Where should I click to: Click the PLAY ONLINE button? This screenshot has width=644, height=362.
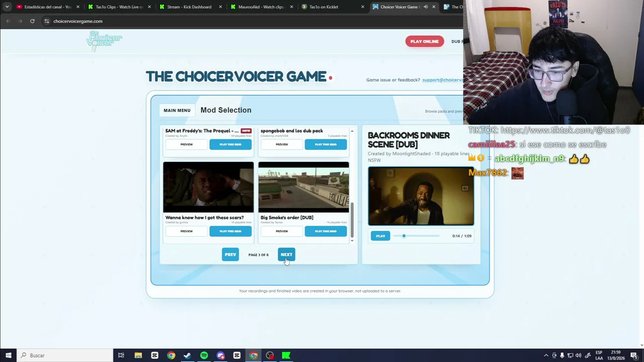click(425, 41)
